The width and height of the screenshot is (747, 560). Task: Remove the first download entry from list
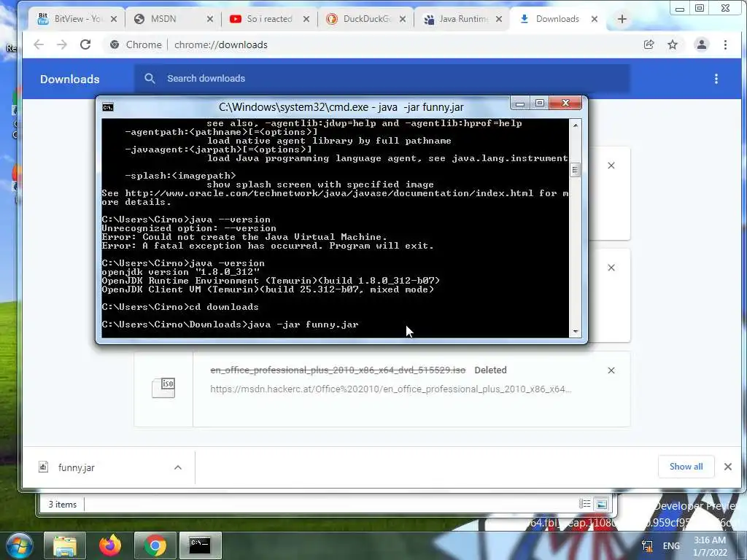click(x=611, y=166)
